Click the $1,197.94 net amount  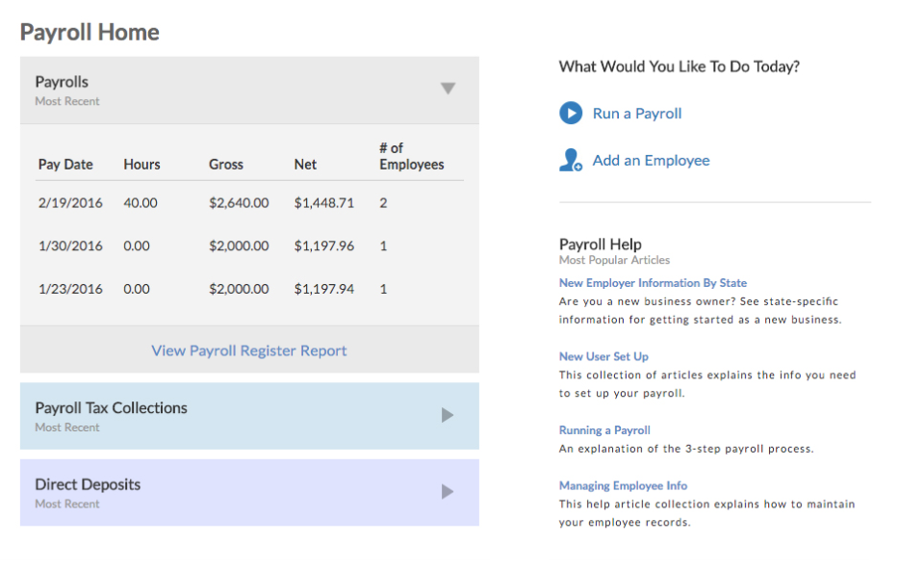(x=324, y=289)
